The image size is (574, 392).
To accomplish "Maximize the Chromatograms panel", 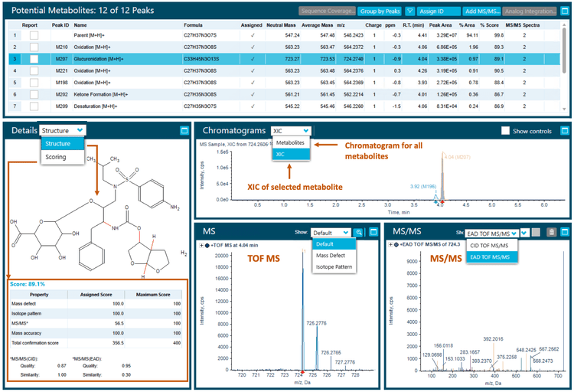I will (564, 131).
